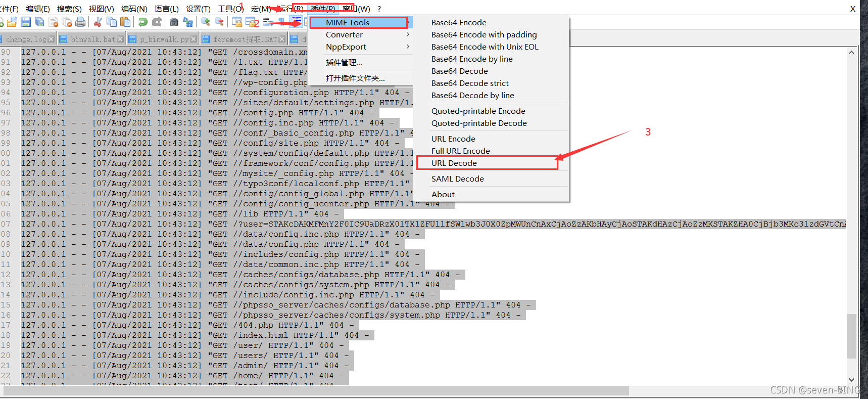Select Base64 Decode strict

pyautogui.click(x=491, y=83)
